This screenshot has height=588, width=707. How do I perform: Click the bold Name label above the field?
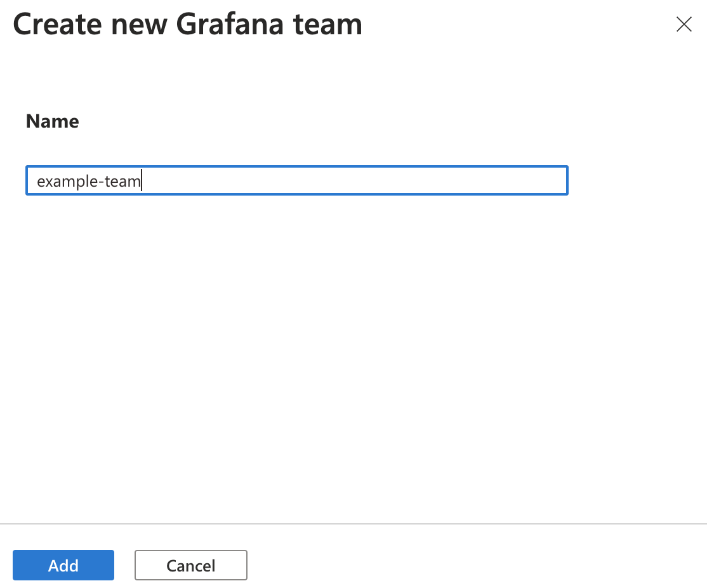coord(52,121)
